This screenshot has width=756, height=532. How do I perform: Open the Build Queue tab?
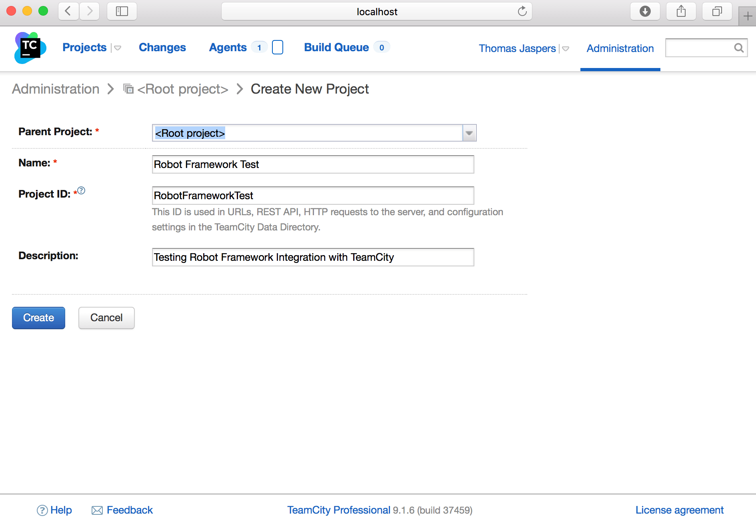tap(336, 47)
